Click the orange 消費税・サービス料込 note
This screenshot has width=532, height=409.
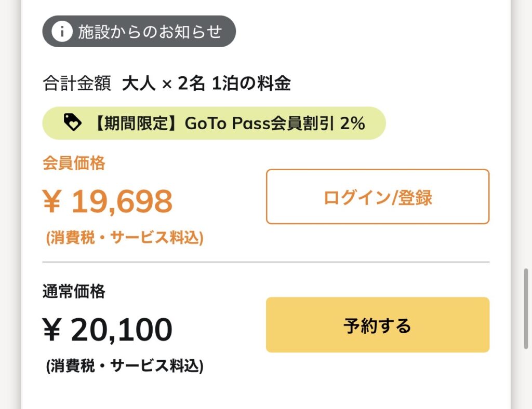tap(125, 238)
